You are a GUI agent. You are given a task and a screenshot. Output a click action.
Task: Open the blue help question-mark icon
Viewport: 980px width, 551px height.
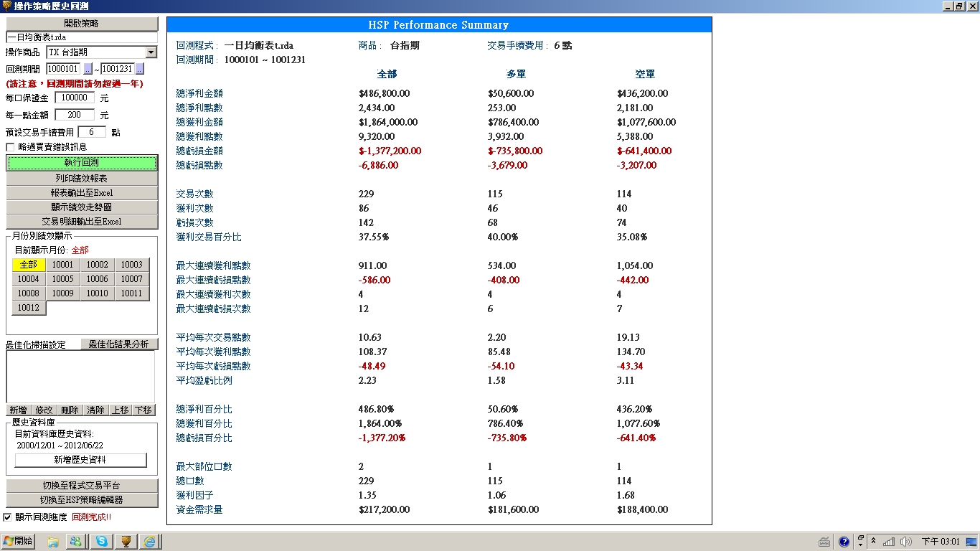[844, 542]
